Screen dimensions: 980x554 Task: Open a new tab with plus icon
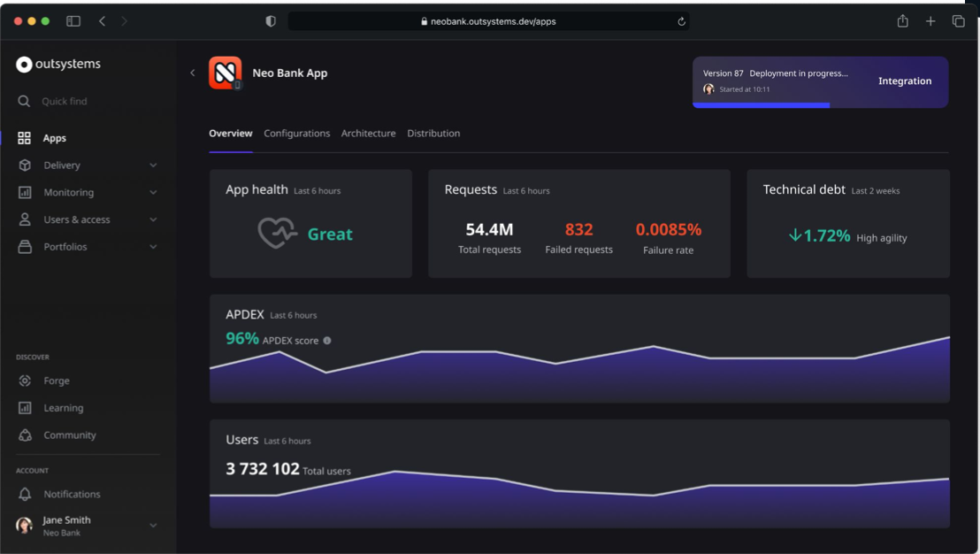(x=930, y=21)
